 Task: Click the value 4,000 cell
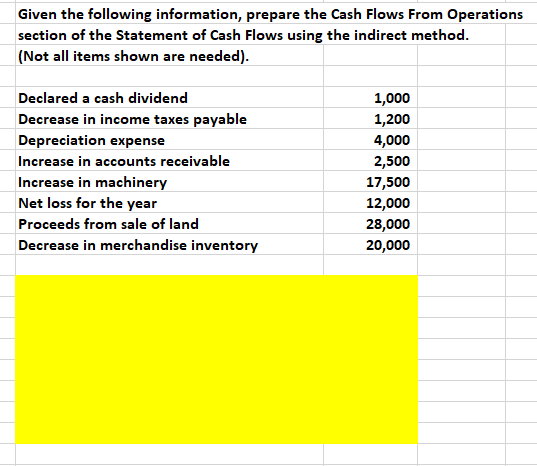pyautogui.click(x=370, y=140)
